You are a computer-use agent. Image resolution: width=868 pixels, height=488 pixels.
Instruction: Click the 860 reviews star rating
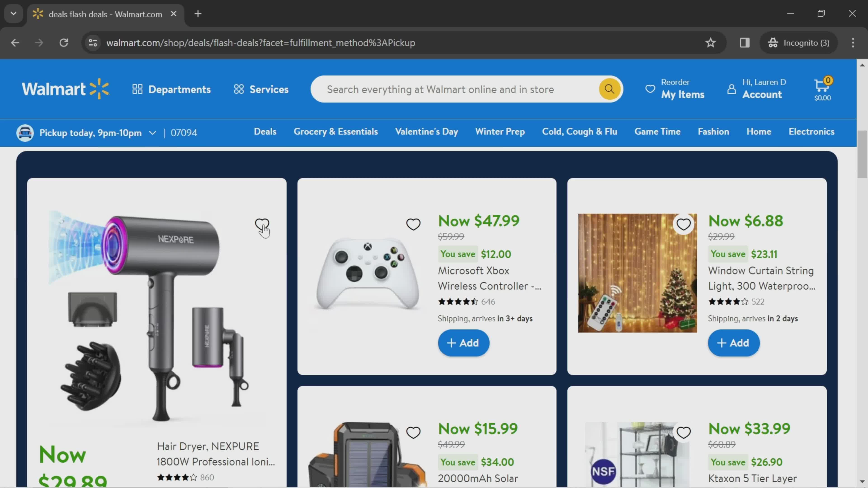[x=185, y=477]
